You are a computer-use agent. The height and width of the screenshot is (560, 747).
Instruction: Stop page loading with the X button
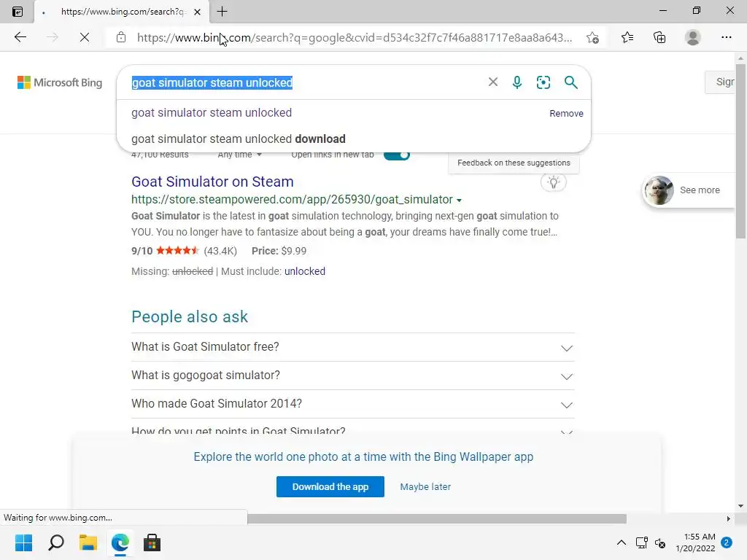(85, 37)
